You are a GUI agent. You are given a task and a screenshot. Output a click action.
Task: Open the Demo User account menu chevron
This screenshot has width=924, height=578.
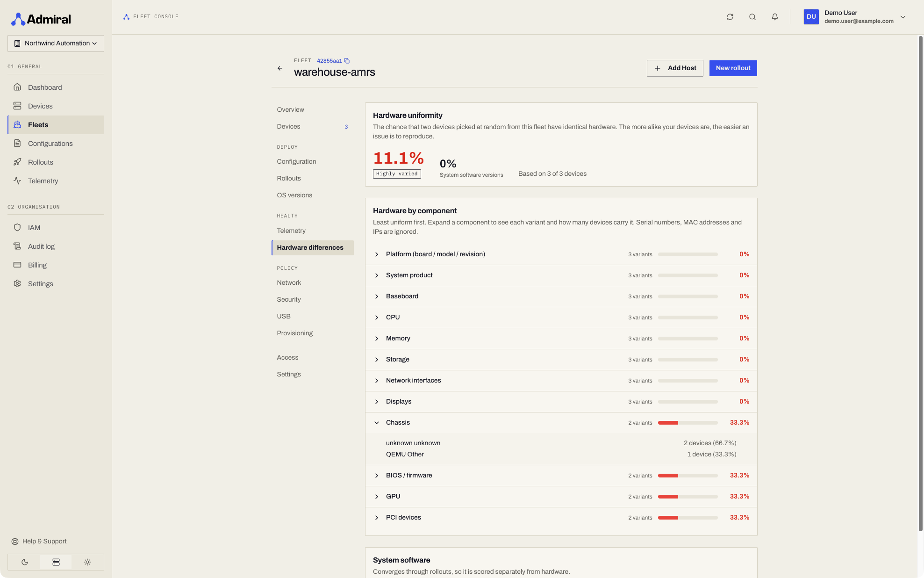903,17
